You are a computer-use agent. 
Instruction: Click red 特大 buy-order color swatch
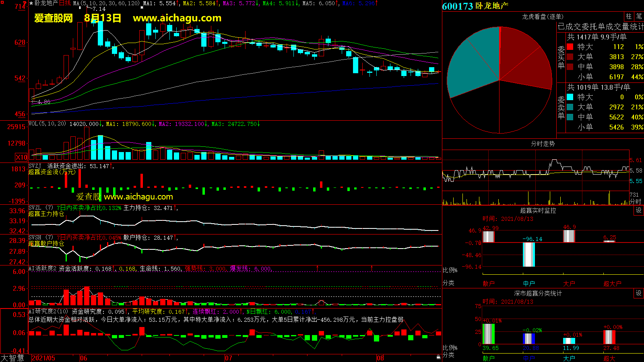point(570,47)
